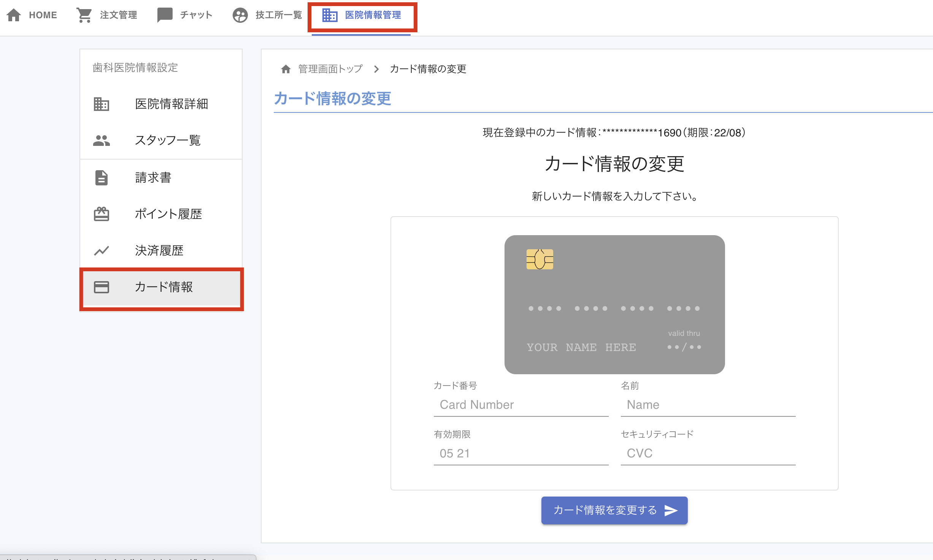Click the shopping cart 注文管理 icon
933x560 pixels.
pos(84,15)
